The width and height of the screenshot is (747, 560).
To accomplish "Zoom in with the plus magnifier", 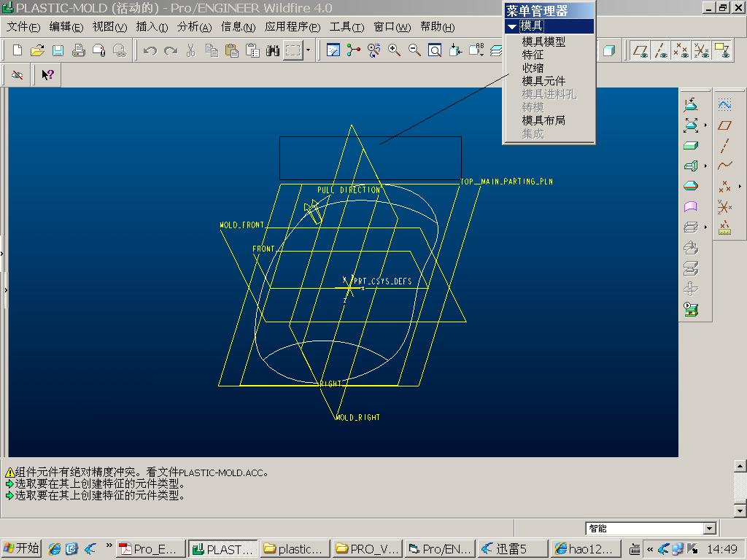I will (394, 50).
